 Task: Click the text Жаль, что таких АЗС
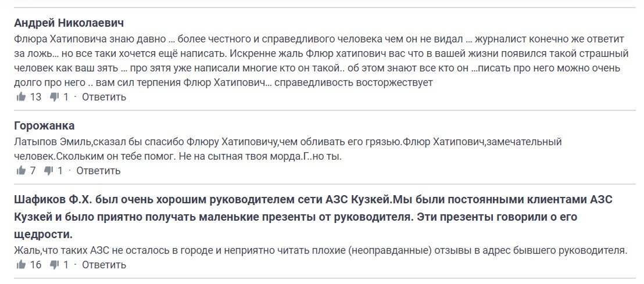point(320,250)
